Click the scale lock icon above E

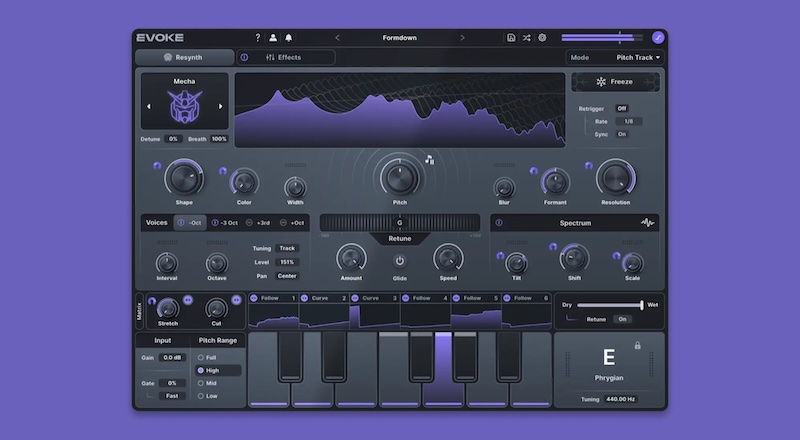tap(637, 346)
